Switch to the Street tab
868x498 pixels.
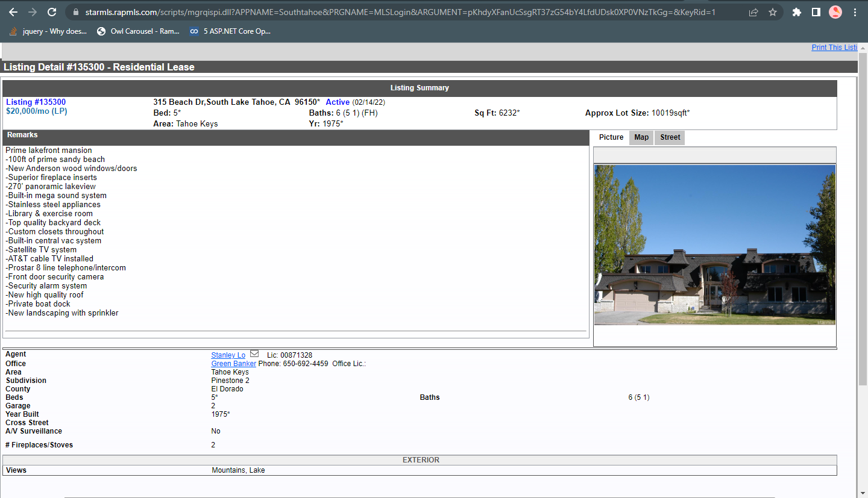[x=670, y=137]
